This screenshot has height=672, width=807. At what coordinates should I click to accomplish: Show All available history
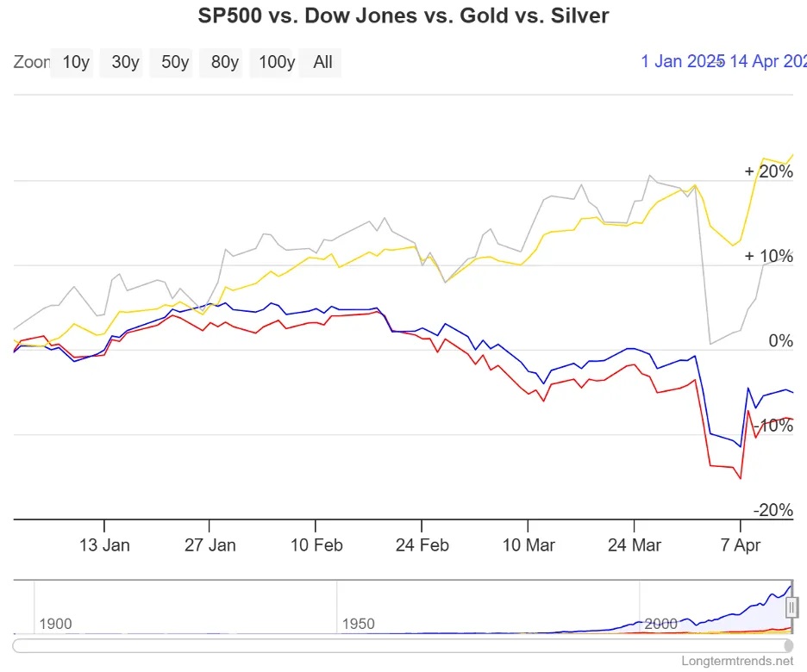click(x=322, y=63)
